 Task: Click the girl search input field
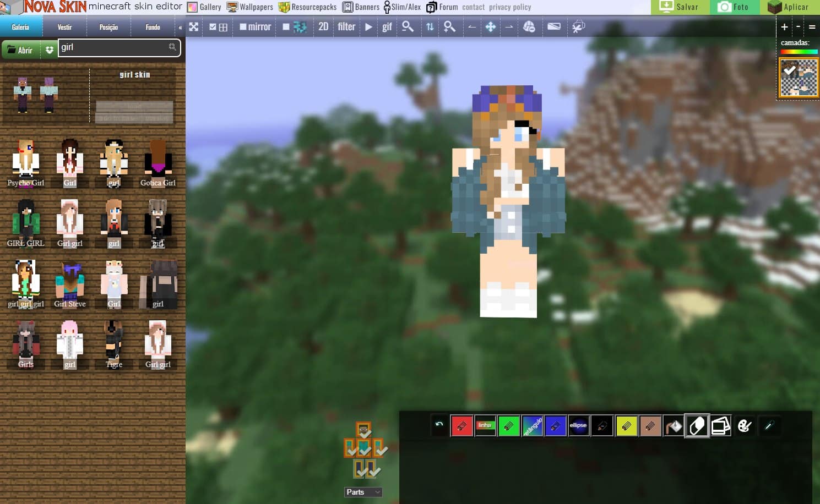point(110,48)
